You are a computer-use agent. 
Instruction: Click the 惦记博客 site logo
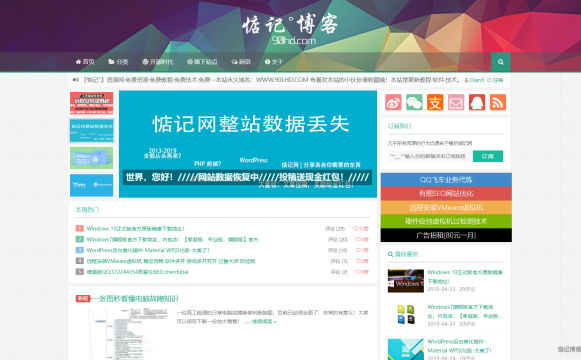(x=290, y=30)
